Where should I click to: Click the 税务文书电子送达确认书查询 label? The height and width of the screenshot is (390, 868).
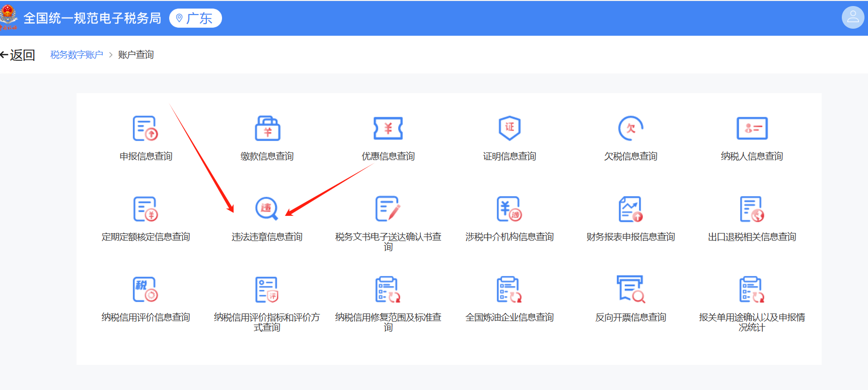point(388,242)
